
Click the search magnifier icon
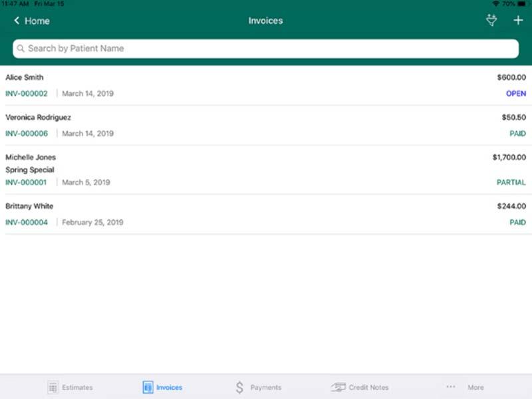pos(21,49)
